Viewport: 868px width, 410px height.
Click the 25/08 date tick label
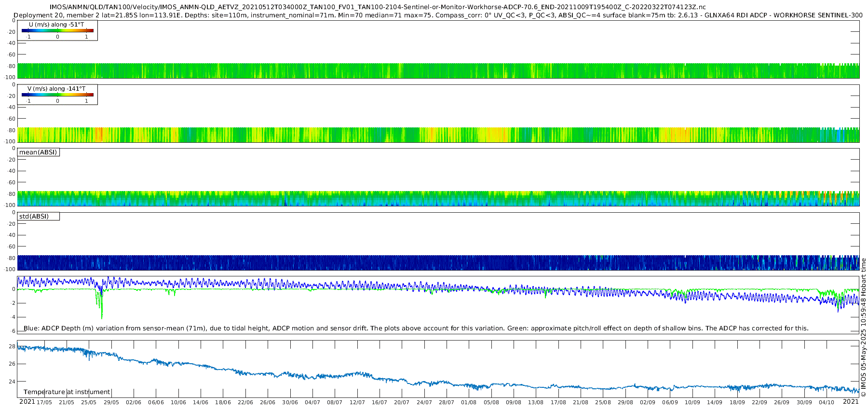pyautogui.click(x=603, y=402)
